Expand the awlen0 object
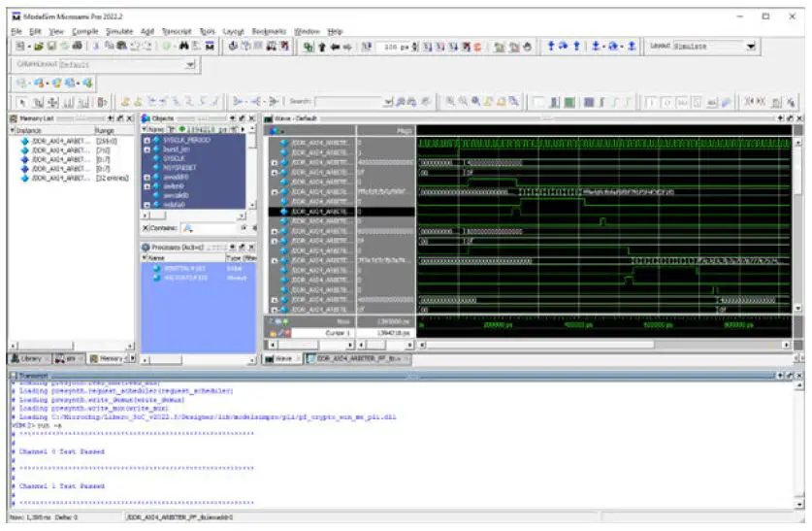Image resolution: width=812 pixels, height=531 pixels. click(147, 186)
